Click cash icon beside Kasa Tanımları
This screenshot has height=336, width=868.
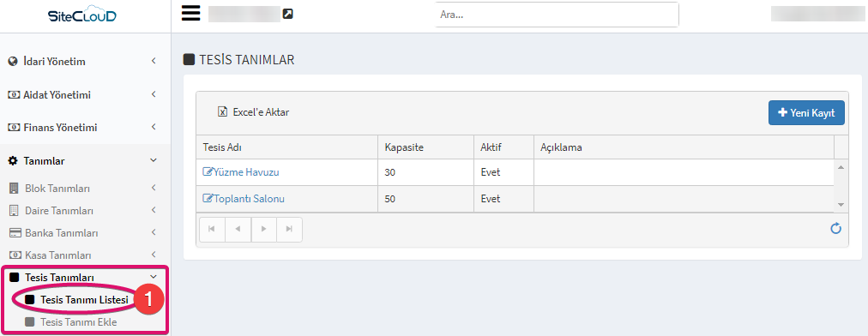coord(15,255)
